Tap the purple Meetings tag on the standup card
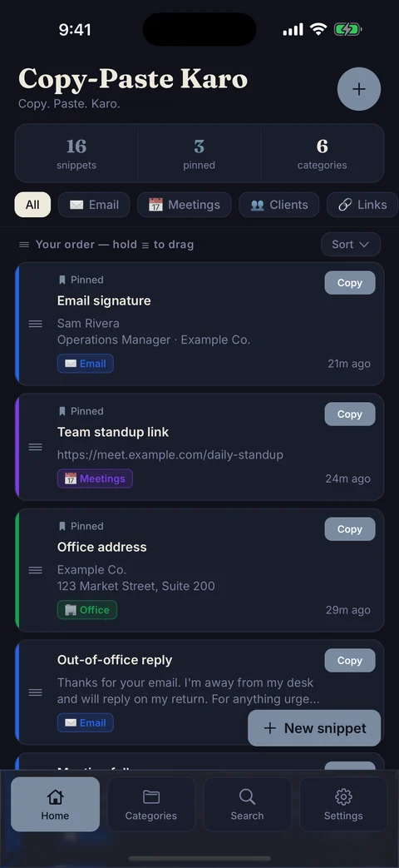Screen dimensions: 399x868 95,479
